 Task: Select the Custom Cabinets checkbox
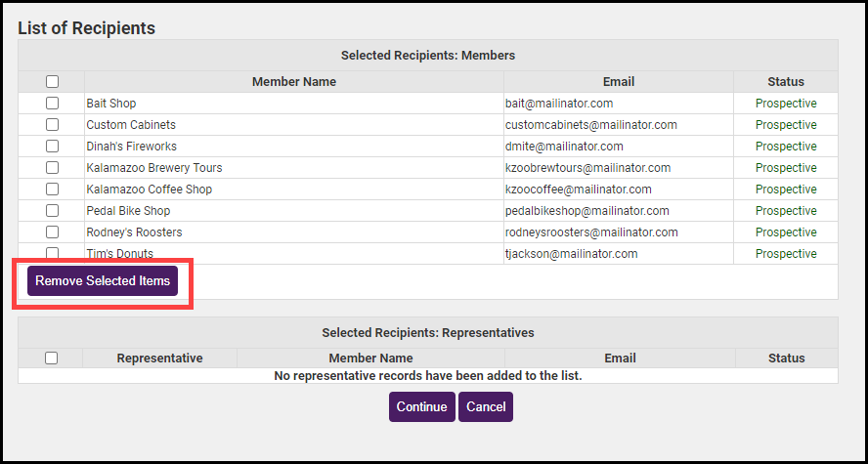click(x=52, y=125)
